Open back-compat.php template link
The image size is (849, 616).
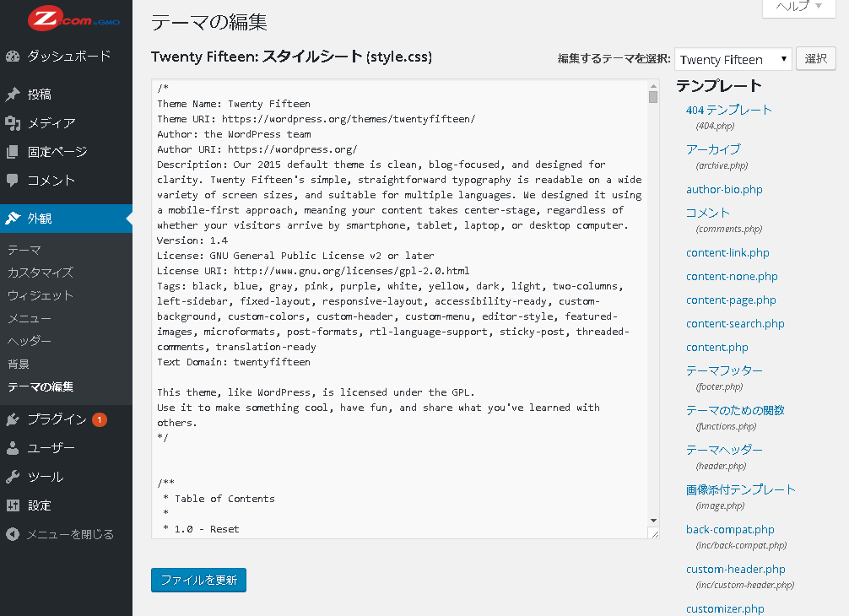[x=730, y=530]
